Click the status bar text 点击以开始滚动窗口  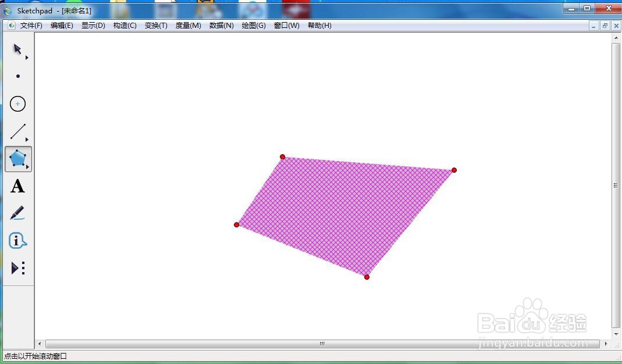[x=35, y=356]
